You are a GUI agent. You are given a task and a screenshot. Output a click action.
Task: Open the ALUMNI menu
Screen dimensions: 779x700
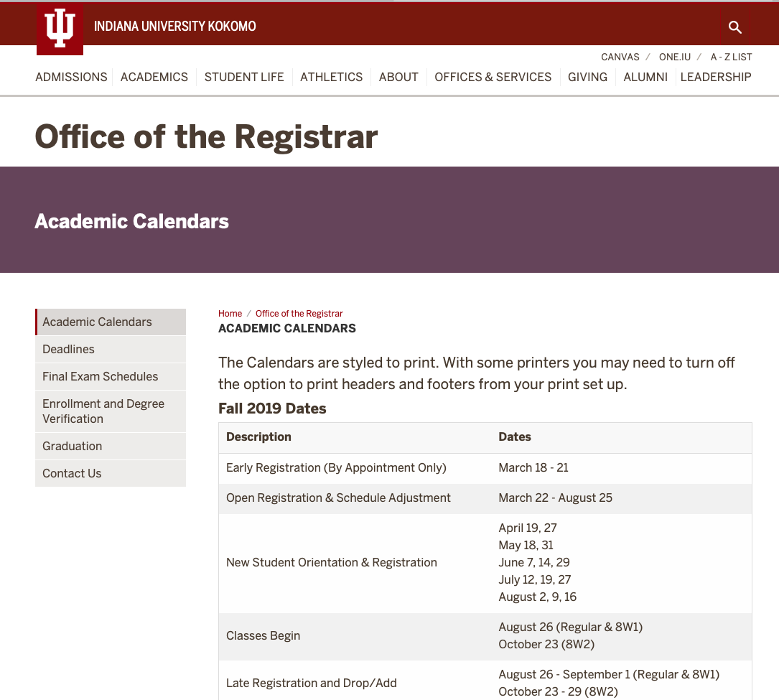(x=645, y=77)
